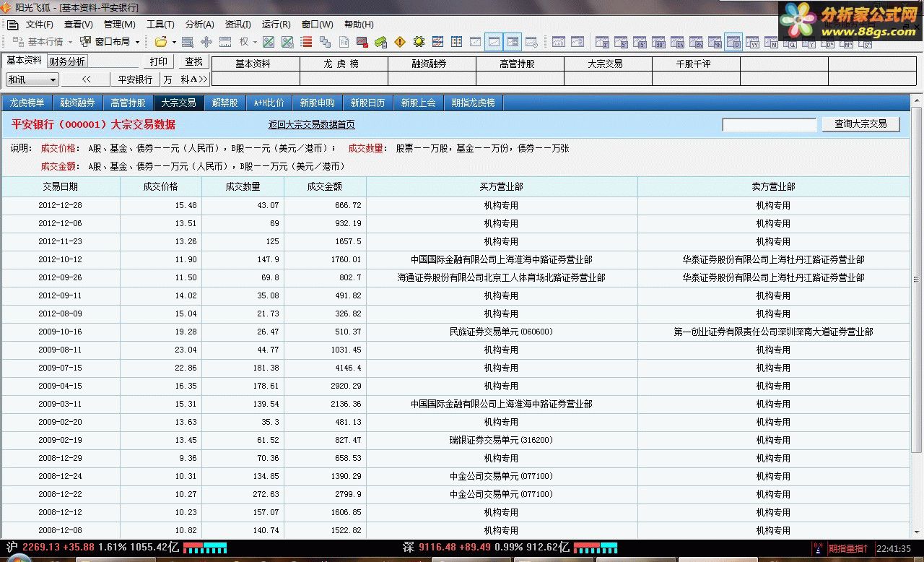Click the 交易日期 column header

61,186
